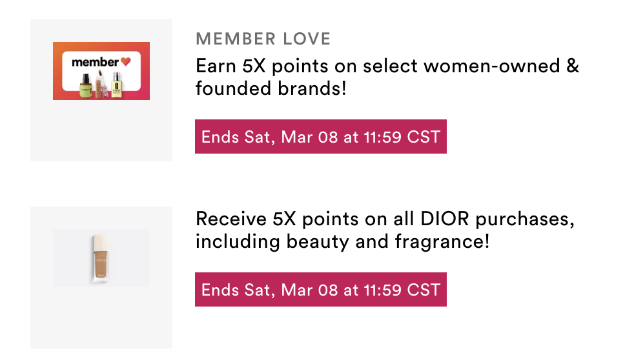Open the women-owned brands 5X points offer
This screenshot has width=634, height=364.
387,77
